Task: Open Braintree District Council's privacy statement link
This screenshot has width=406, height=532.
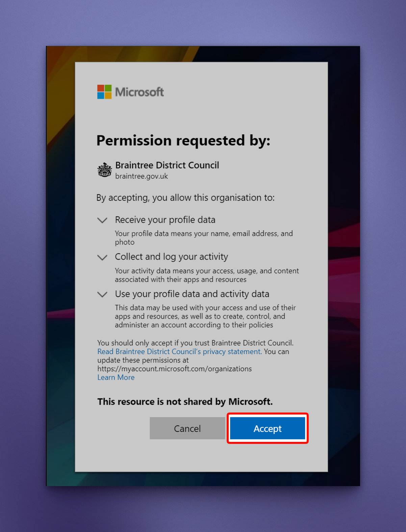Action: point(179,351)
